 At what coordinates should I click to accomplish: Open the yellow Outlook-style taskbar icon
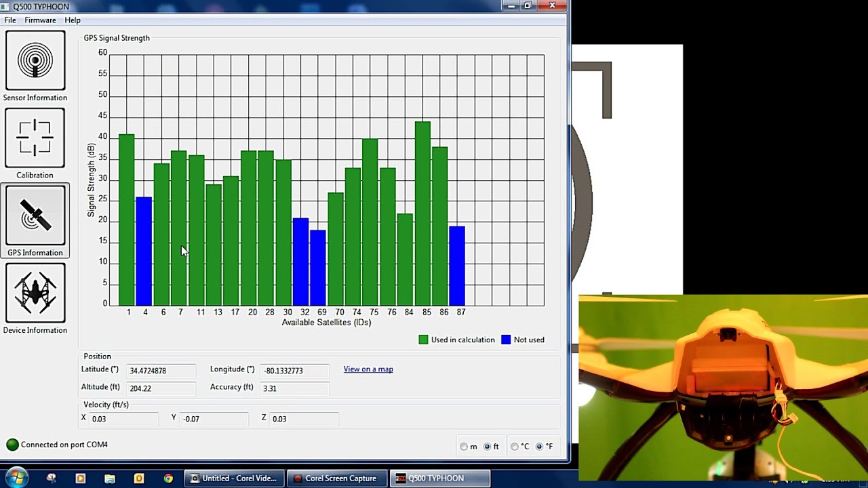[139, 478]
